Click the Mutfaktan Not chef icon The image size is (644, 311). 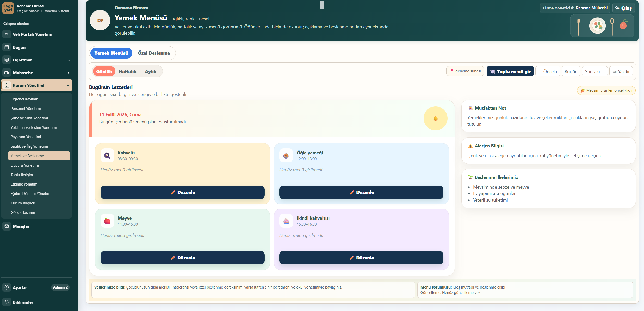tap(470, 108)
